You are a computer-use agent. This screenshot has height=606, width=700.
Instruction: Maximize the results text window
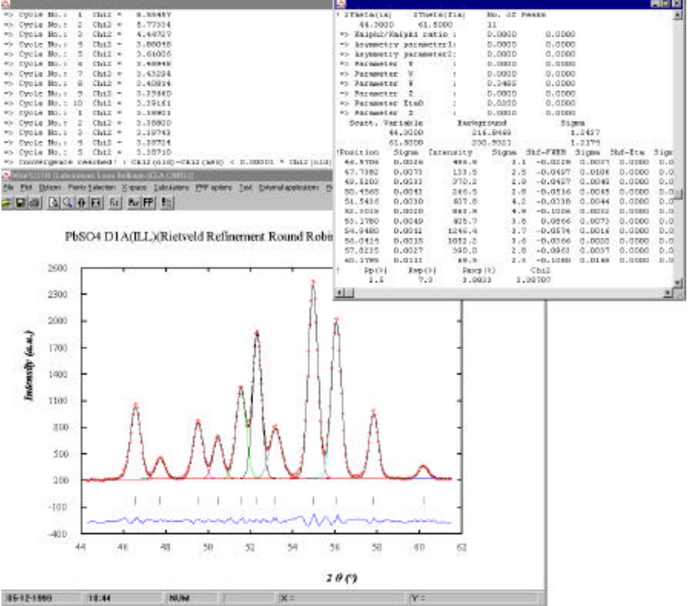(666, 4)
